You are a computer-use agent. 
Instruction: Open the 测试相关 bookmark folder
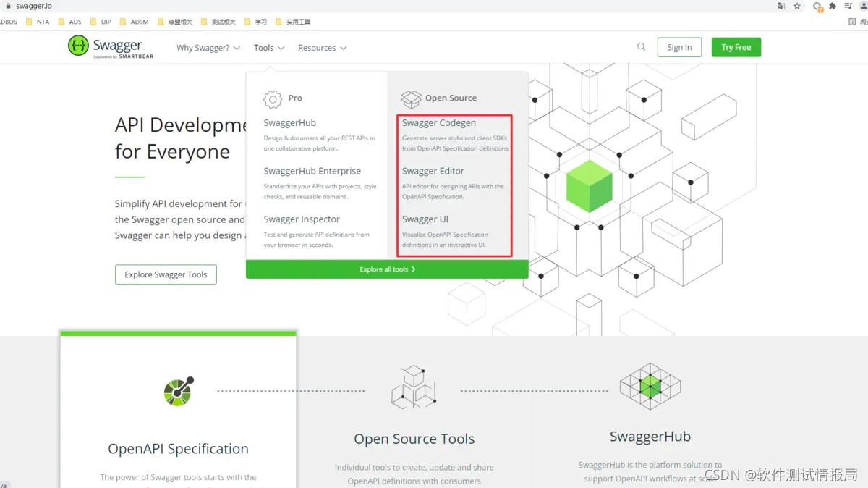pyautogui.click(x=218, y=22)
